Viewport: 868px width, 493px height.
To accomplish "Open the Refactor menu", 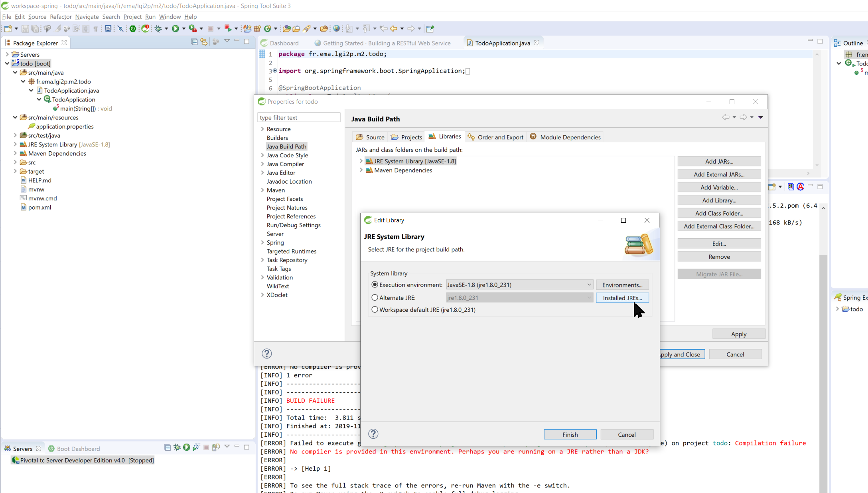I will tap(61, 16).
